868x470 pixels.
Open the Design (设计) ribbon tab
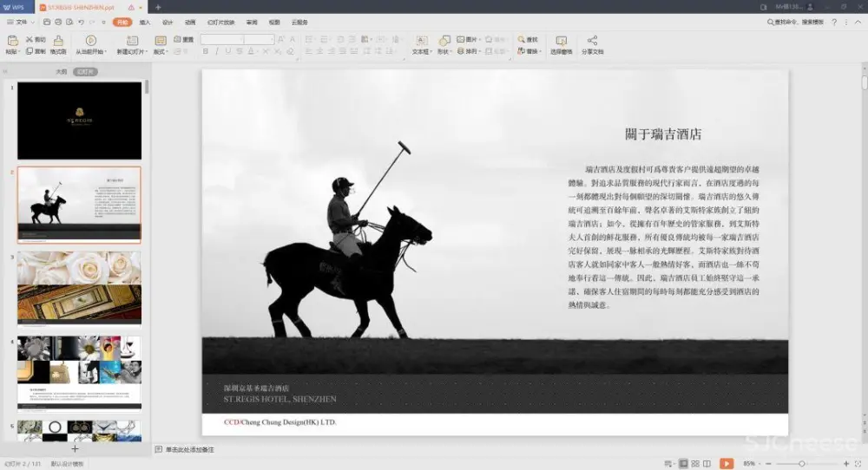(168, 23)
